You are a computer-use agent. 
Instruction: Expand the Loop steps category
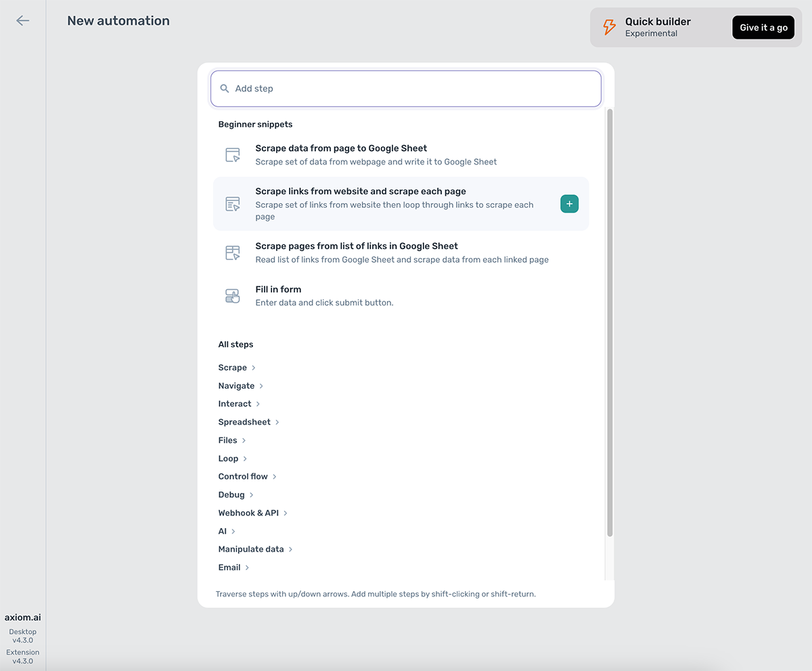click(x=233, y=458)
